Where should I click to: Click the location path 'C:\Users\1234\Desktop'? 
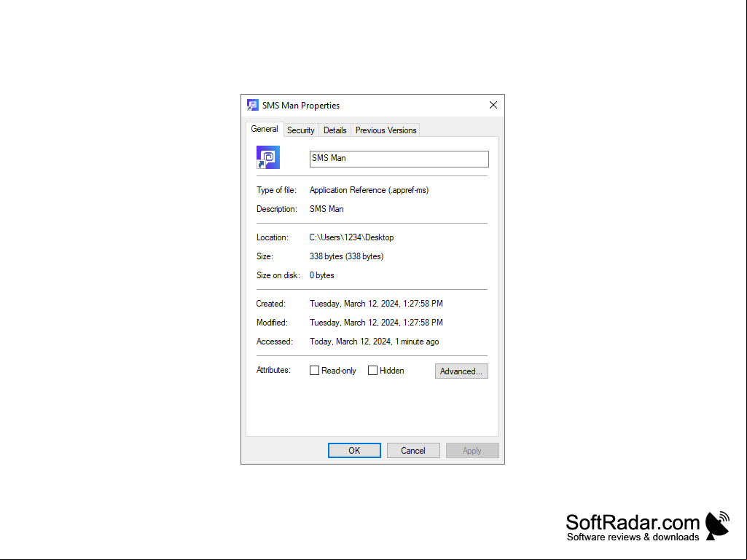pyautogui.click(x=351, y=237)
